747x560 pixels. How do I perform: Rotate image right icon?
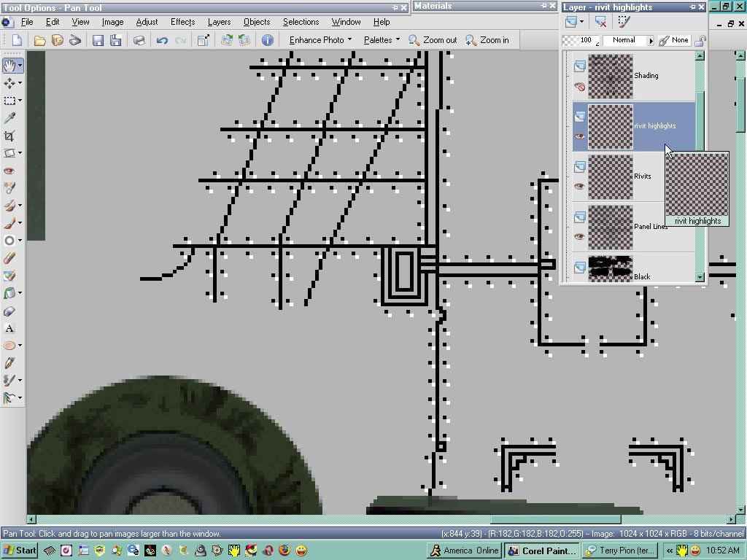click(227, 40)
